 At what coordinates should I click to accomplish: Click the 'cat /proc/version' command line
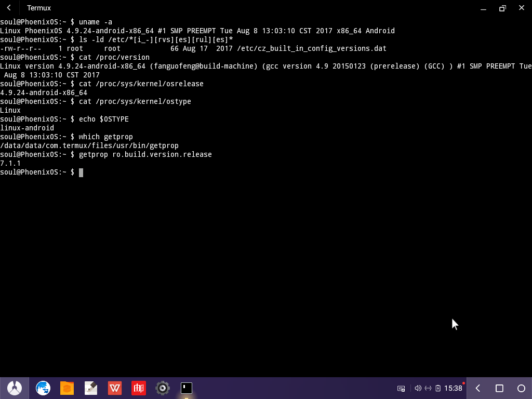coord(114,57)
